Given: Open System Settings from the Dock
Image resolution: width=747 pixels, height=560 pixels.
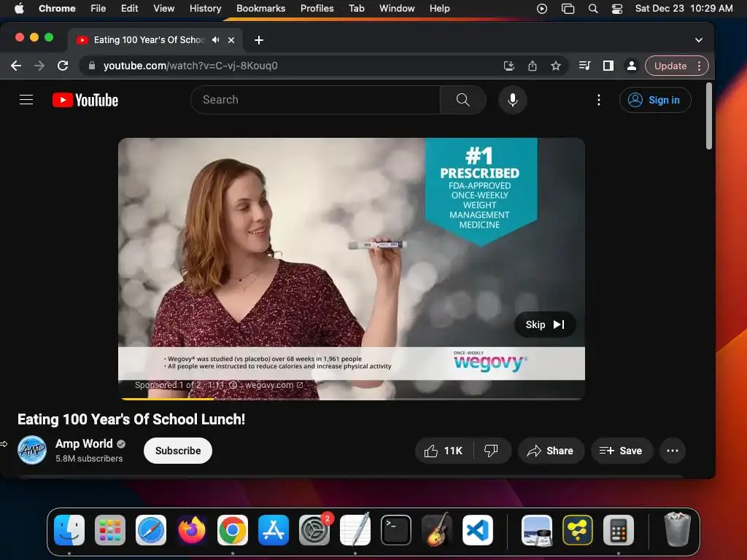Looking at the screenshot, I should (x=314, y=530).
